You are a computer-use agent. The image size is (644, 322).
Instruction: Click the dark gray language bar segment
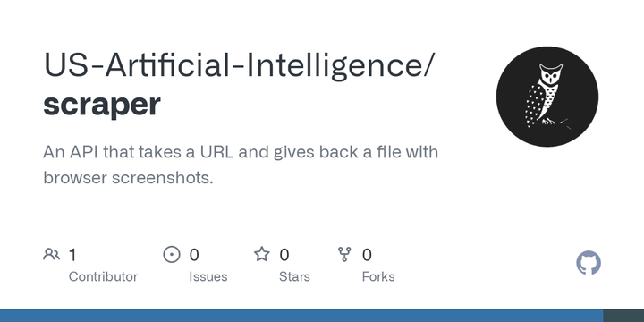pyautogui.click(x=623, y=316)
